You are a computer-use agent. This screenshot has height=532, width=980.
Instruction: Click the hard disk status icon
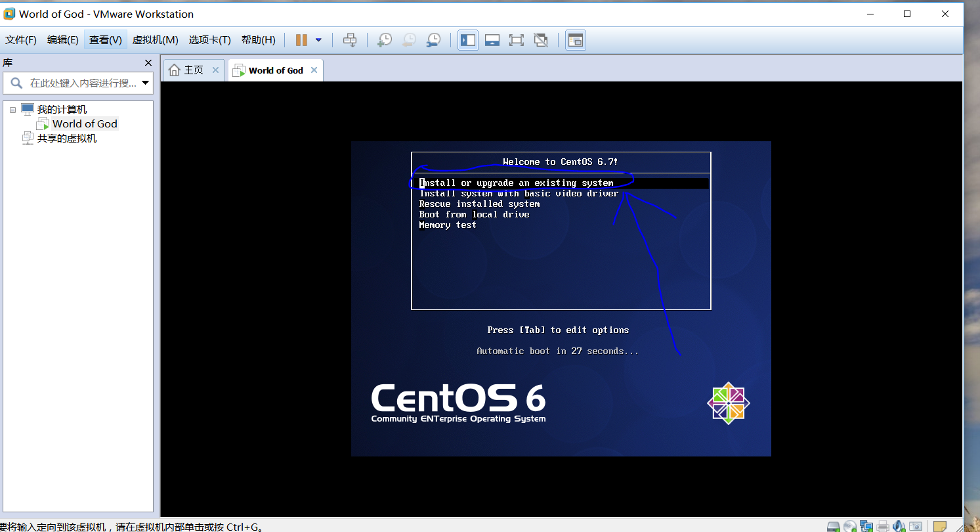click(833, 526)
